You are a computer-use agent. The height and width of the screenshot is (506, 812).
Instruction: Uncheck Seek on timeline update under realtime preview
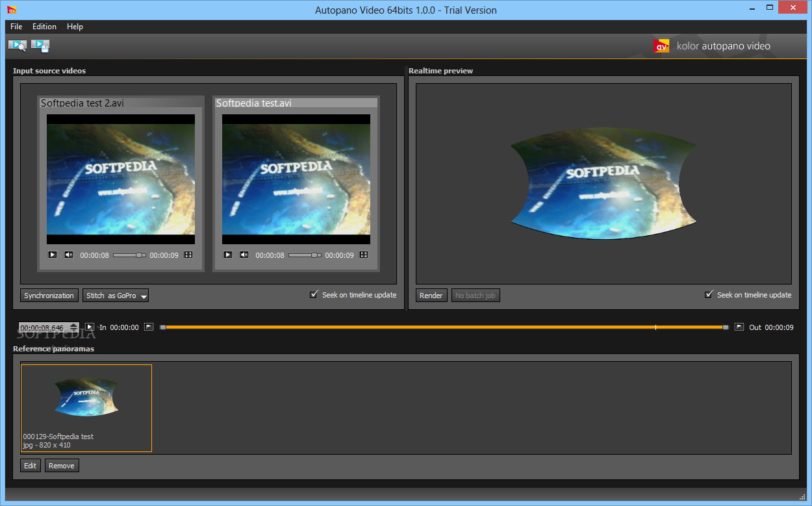(709, 295)
